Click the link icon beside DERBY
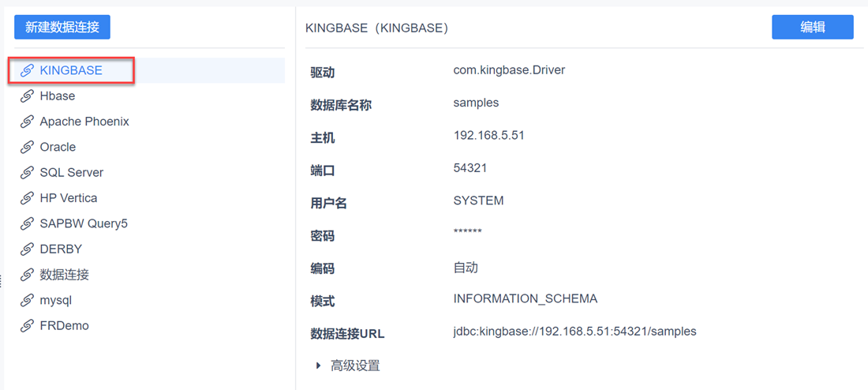Viewport: 868px width, 390px height. [27, 249]
